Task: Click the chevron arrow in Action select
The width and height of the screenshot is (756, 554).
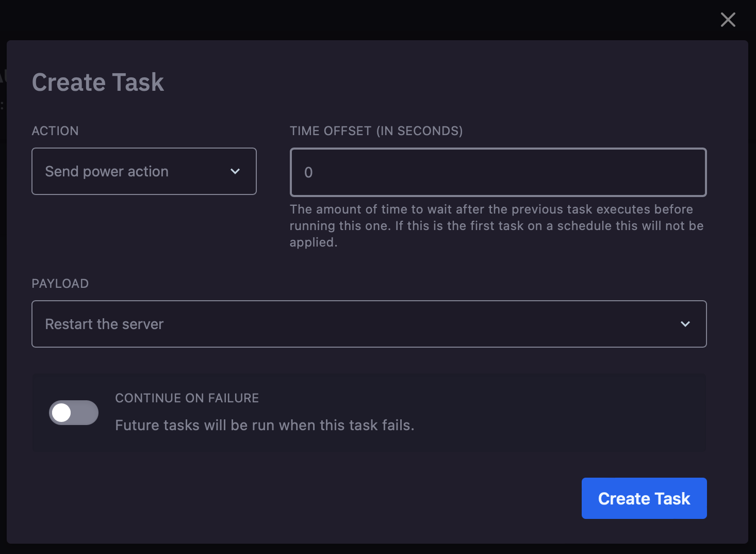Action: pos(235,171)
